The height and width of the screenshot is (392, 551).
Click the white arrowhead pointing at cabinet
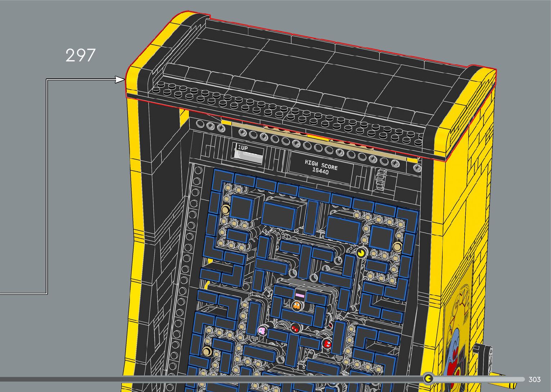click(119, 80)
